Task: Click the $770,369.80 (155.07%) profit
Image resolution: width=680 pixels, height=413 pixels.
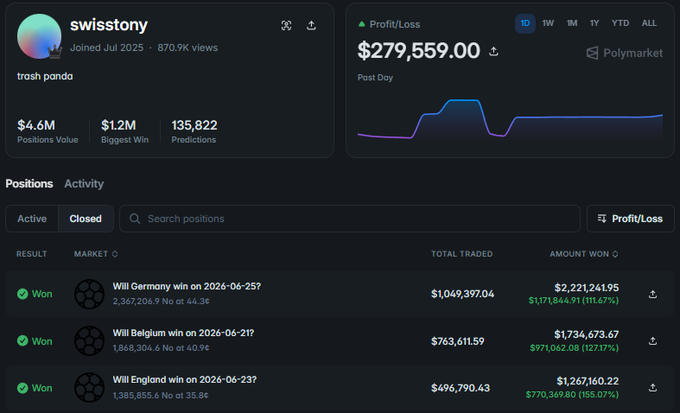Action: click(x=572, y=395)
